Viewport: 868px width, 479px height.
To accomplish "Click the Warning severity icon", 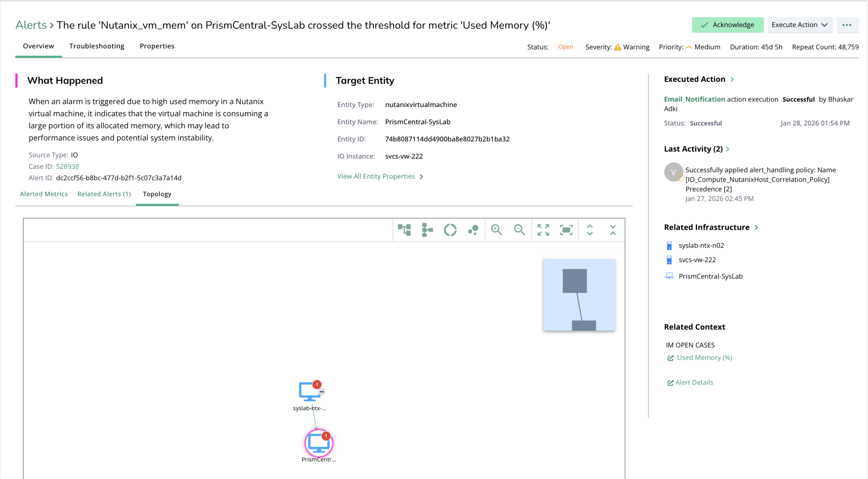I will [x=617, y=47].
